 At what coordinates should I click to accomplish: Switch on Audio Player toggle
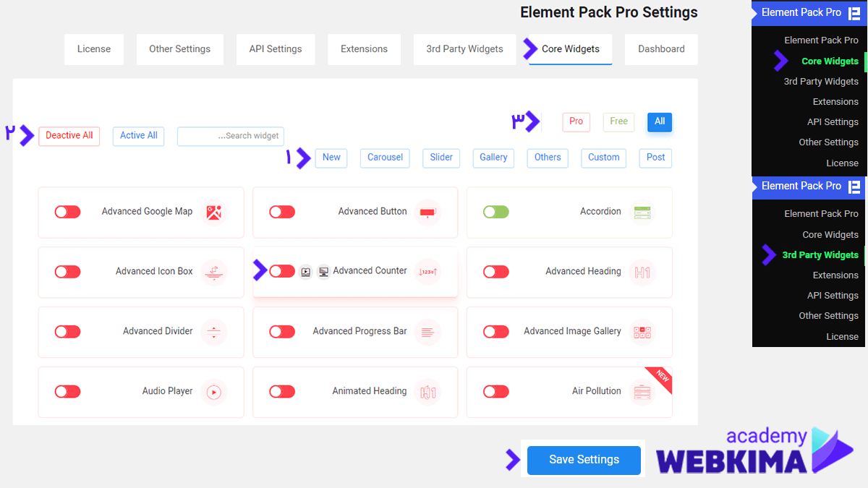click(68, 392)
